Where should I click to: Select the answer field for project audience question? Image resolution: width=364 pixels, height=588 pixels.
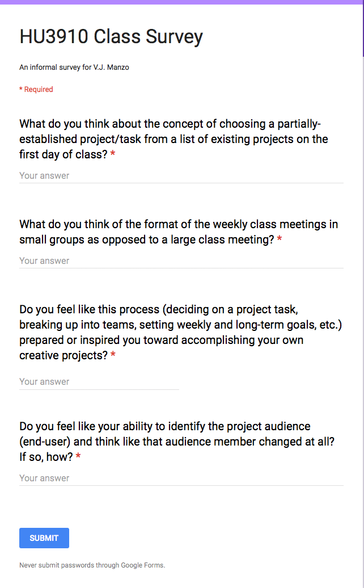181,478
